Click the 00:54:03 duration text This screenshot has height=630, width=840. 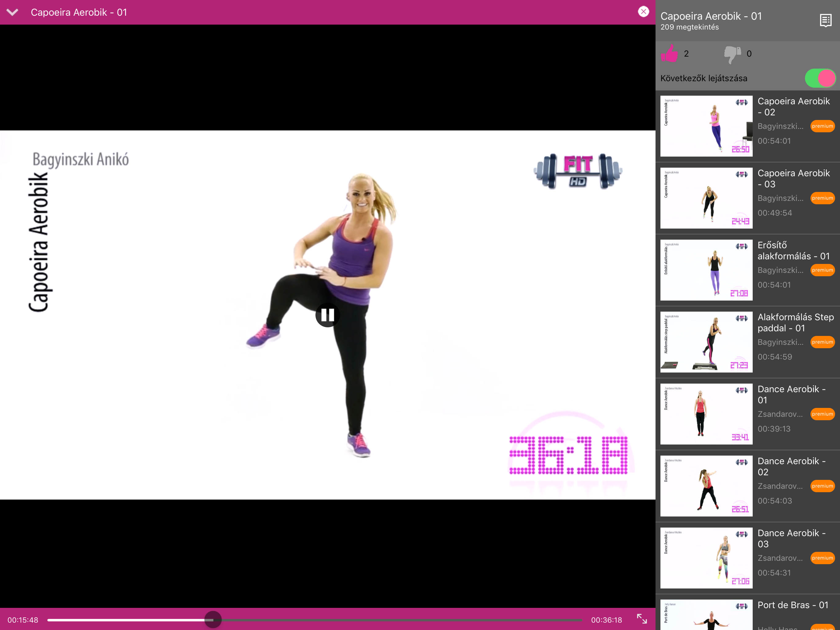(x=775, y=501)
